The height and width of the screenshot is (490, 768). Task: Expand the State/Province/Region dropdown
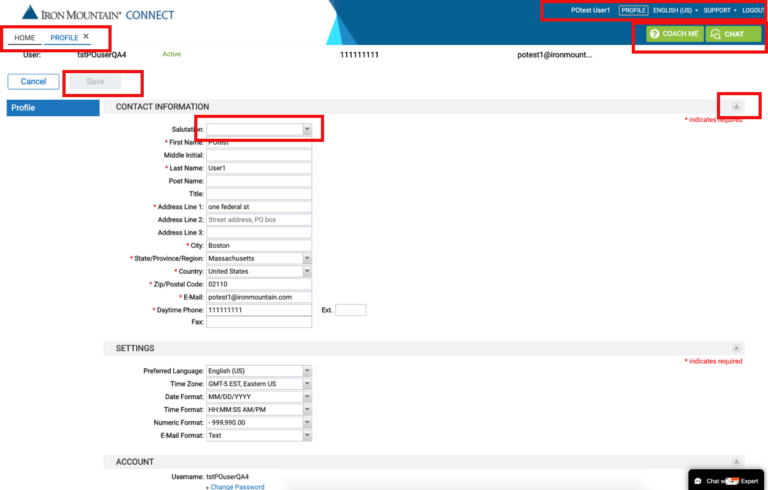(x=258, y=258)
